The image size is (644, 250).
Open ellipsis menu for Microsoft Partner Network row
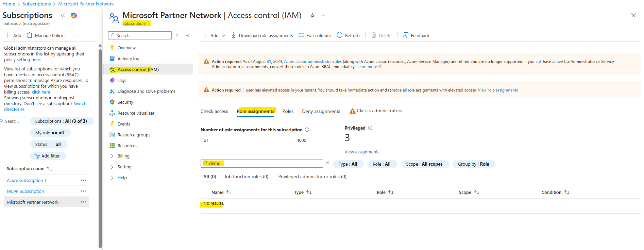[84, 202]
